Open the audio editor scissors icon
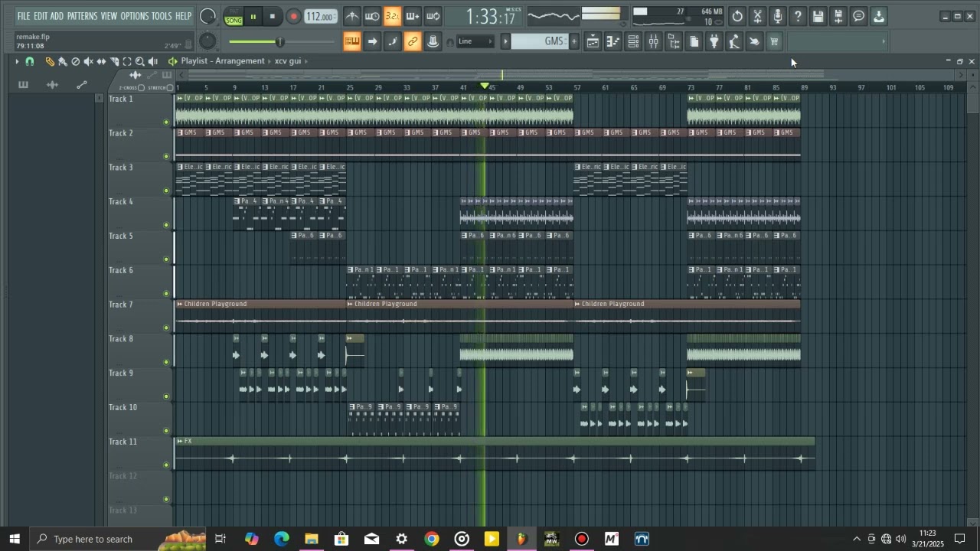980x551 pixels. 757,16
